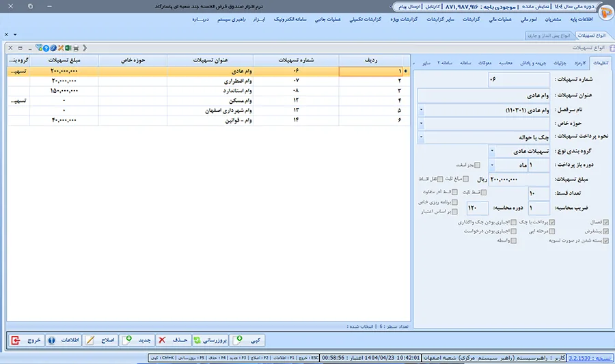
Task: Enable the 'واسطه' checkbox
Action: [x=513, y=240]
